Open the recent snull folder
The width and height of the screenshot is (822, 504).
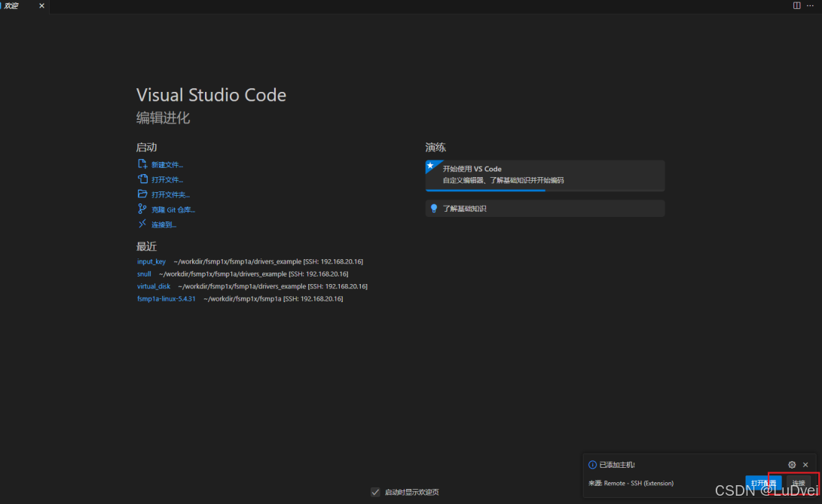144,273
